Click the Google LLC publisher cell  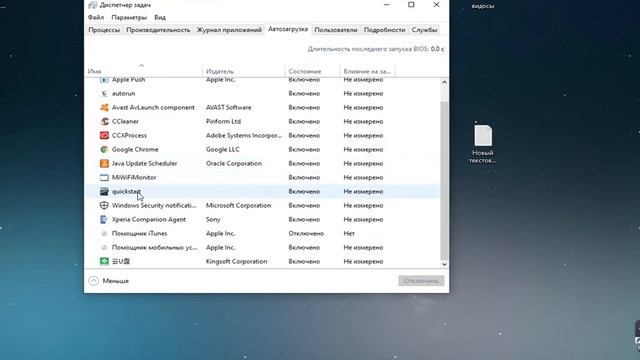pos(223,149)
